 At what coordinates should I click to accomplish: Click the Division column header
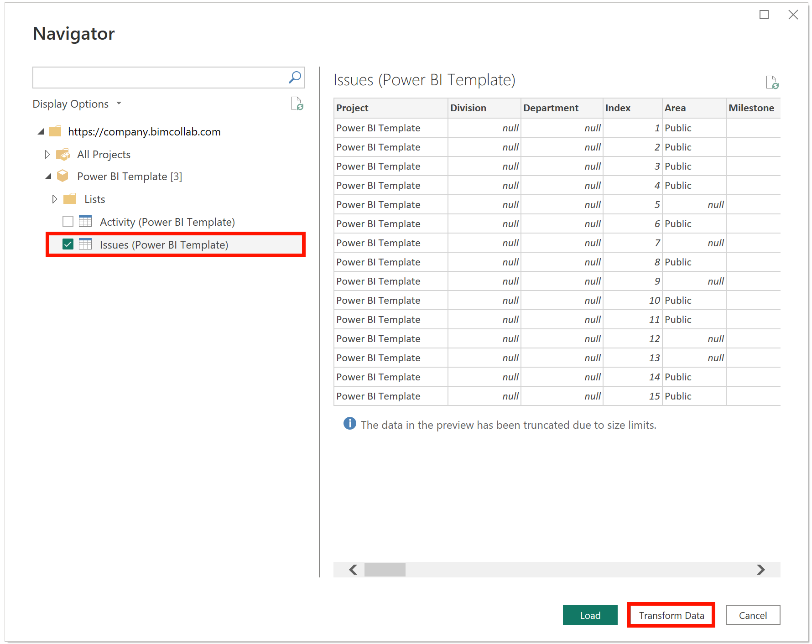tap(484, 108)
